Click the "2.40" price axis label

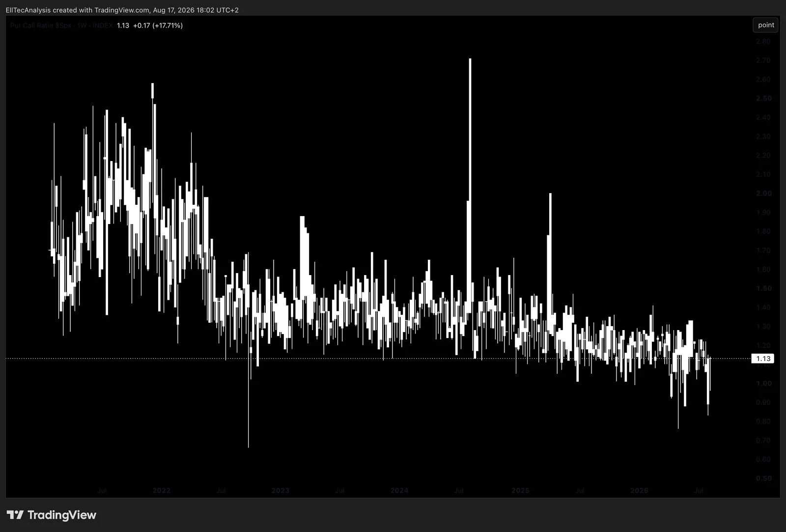(763, 117)
